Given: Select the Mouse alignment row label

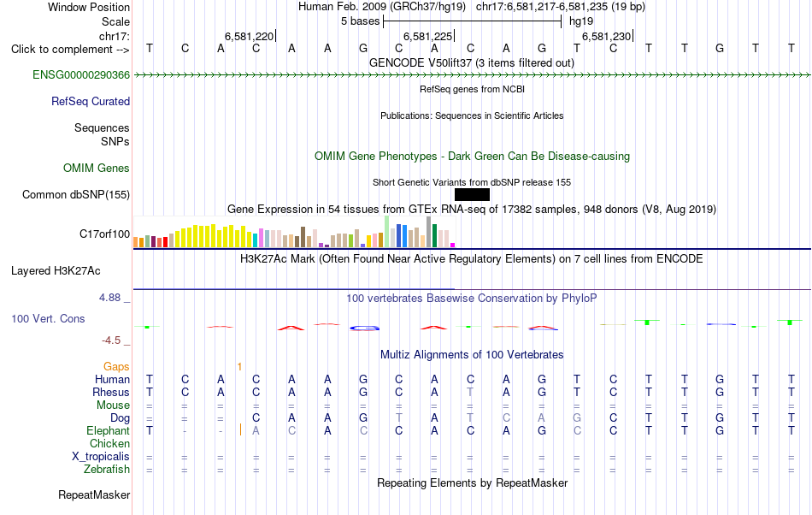Looking at the screenshot, I should tap(113, 405).
